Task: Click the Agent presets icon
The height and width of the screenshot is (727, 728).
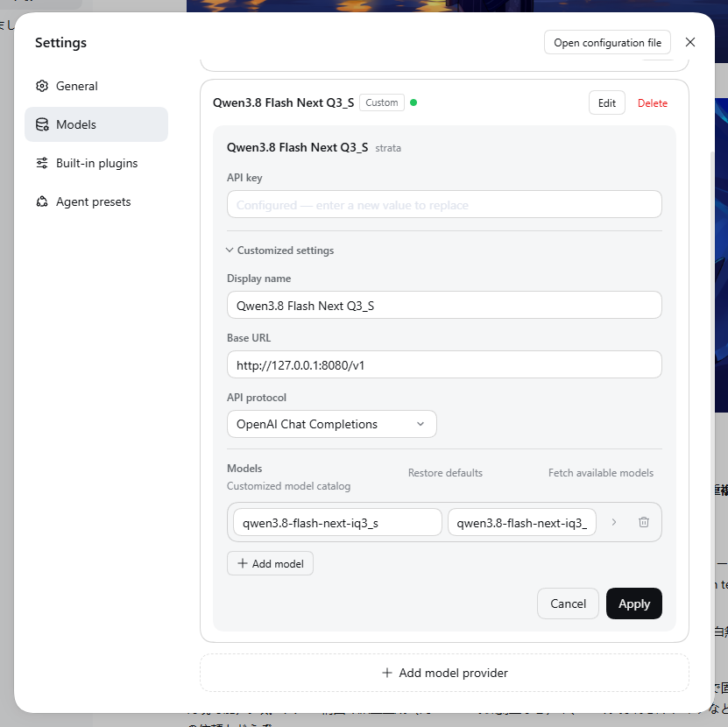Action: (x=42, y=201)
